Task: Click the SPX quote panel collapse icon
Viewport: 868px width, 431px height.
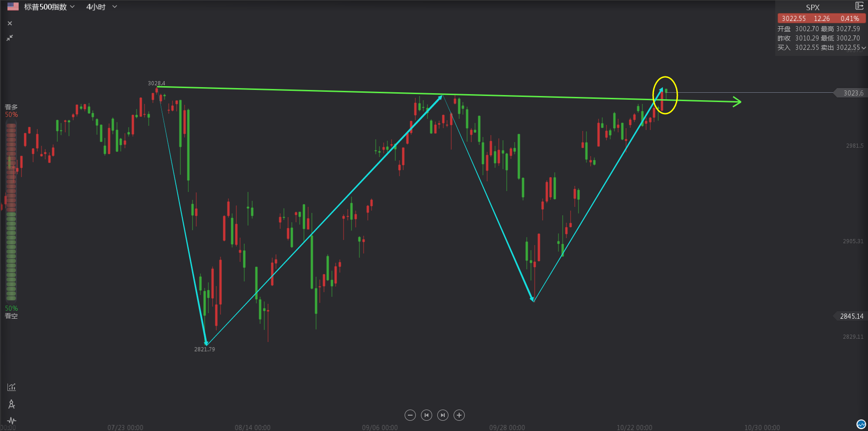Action: (x=859, y=6)
